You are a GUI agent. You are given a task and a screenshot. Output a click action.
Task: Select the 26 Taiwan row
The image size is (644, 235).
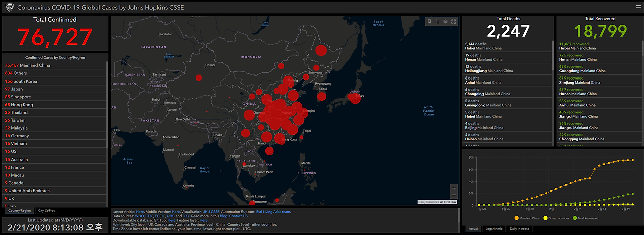(x=54, y=120)
